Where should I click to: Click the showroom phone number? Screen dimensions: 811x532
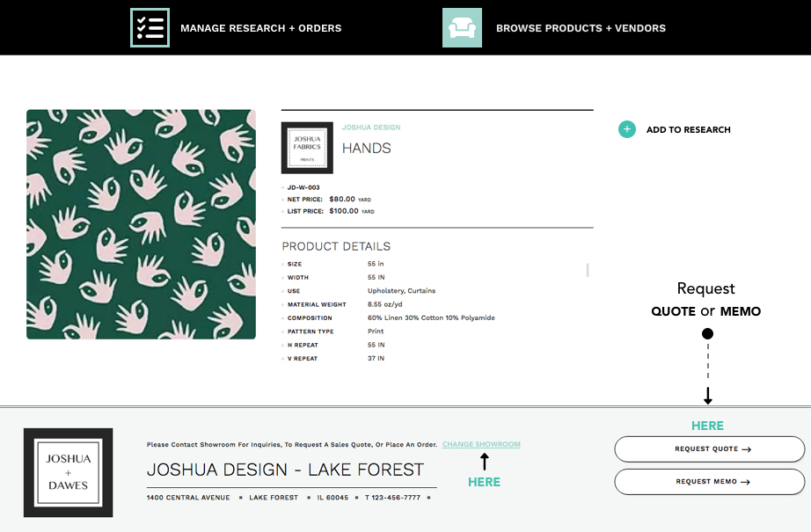(x=392, y=498)
